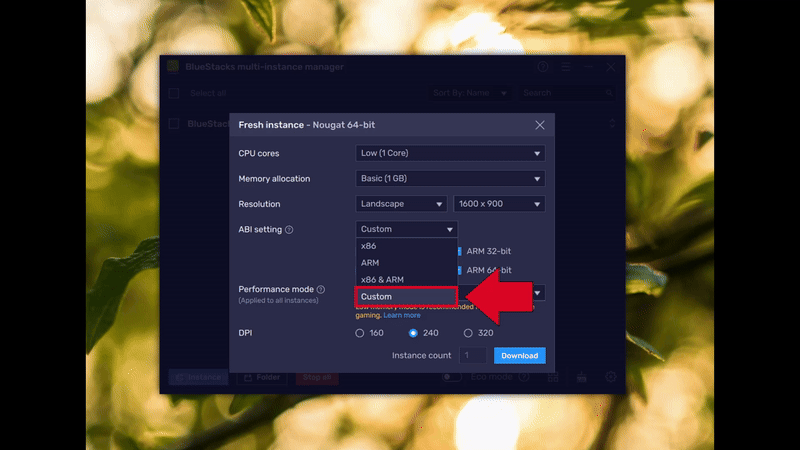Open hamburger menu in the multi-instance manager

(x=566, y=67)
